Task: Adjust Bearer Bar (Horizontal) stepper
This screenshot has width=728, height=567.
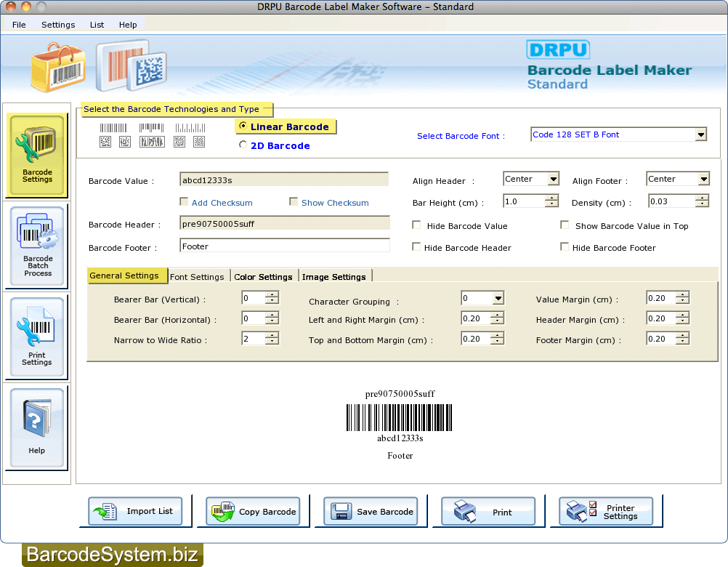Action: point(272,318)
